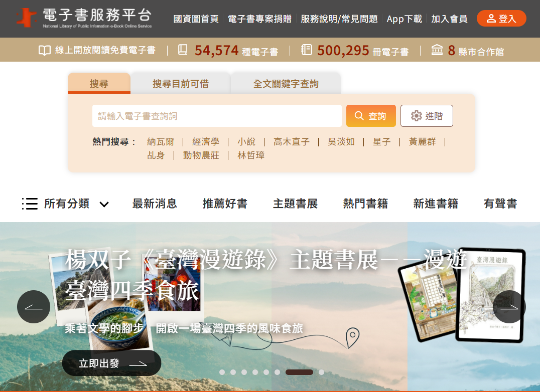Click the open book free reading icon
Image resolution: width=540 pixels, height=392 pixels.
tap(45, 51)
